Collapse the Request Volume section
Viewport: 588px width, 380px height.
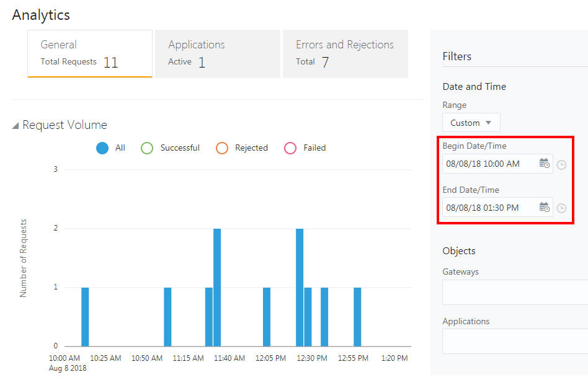(x=16, y=126)
